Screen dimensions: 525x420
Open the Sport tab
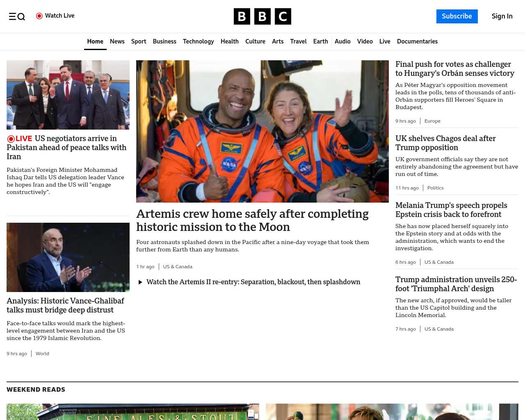(x=139, y=41)
